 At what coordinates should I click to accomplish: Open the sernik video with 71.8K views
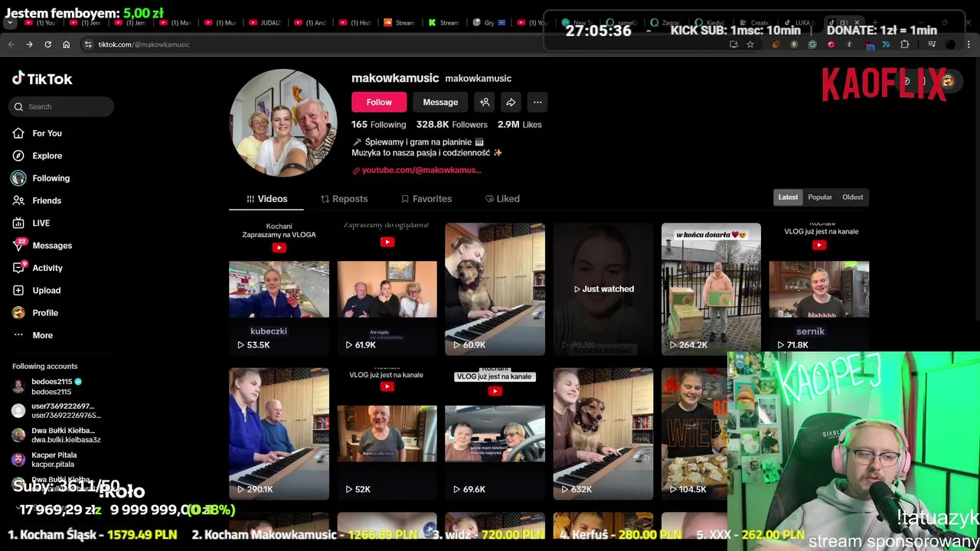tap(819, 289)
